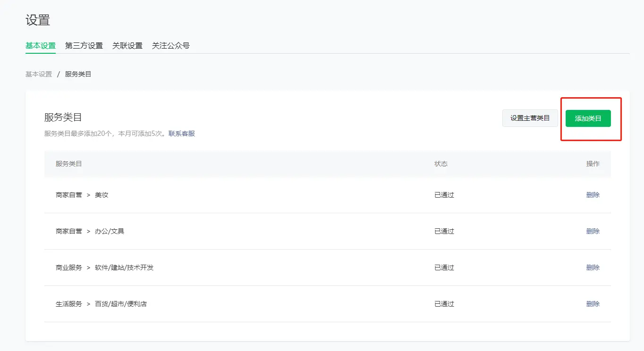The width and height of the screenshot is (644, 351).
Task: Click the 商家自营 > 办公/文具 entry
Action: (x=90, y=231)
